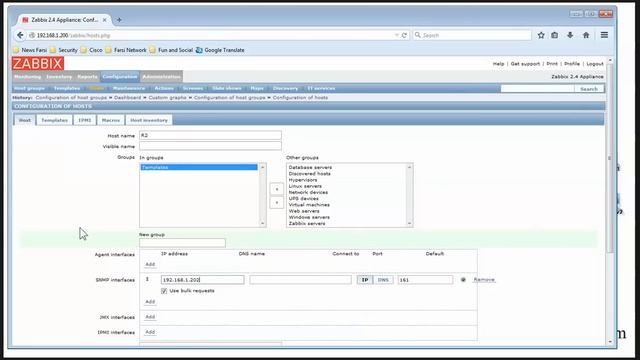
Task: Go to IT services submenu
Action: pos(321,89)
